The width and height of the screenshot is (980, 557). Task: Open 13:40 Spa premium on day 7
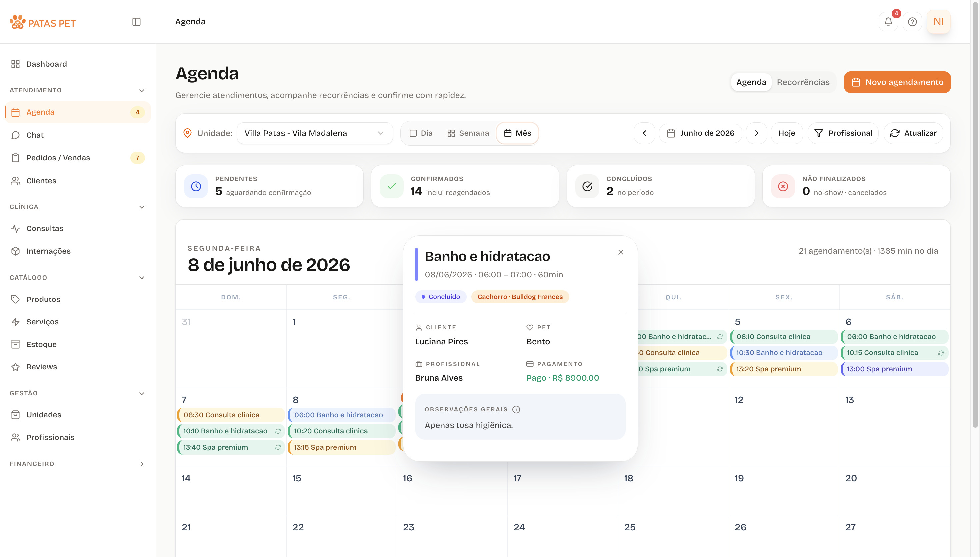click(231, 447)
